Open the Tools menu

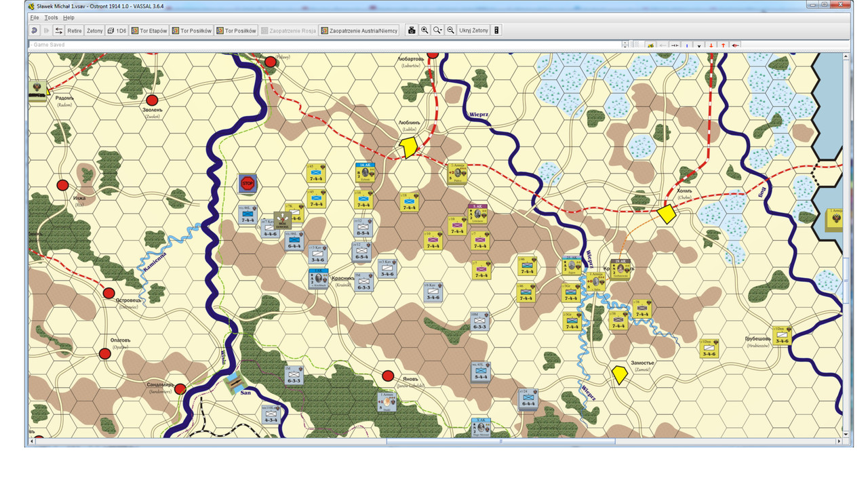tap(52, 17)
